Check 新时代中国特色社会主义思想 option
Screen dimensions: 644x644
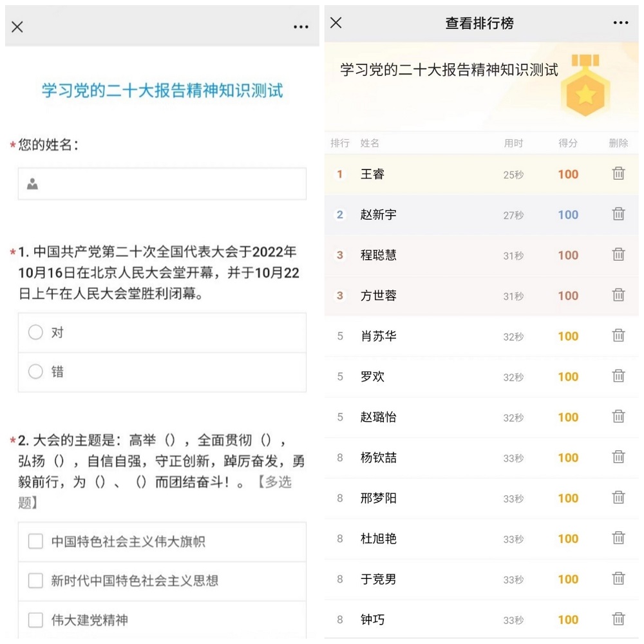coord(36,581)
